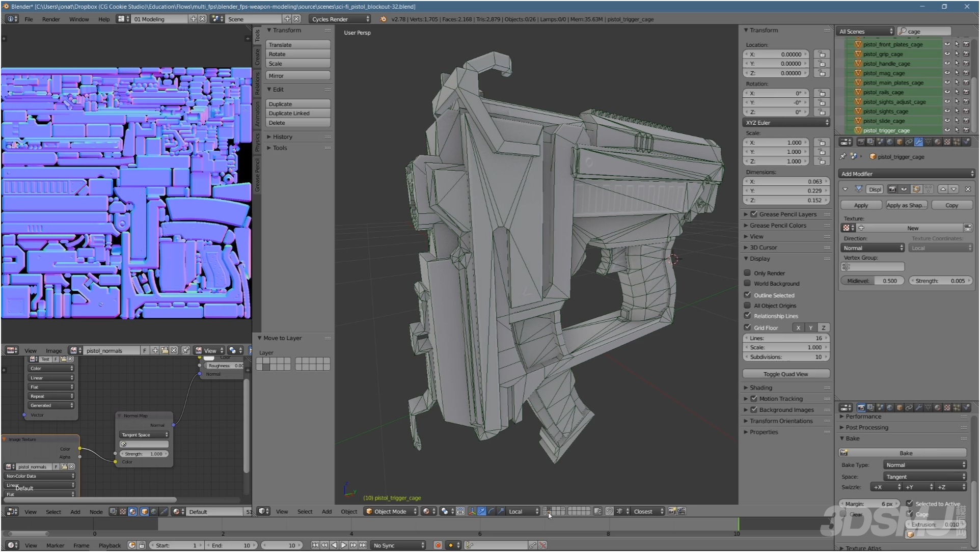Expand the Shading panel
The height and width of the screenshot is (552, 980).
[x=761, y=388]
